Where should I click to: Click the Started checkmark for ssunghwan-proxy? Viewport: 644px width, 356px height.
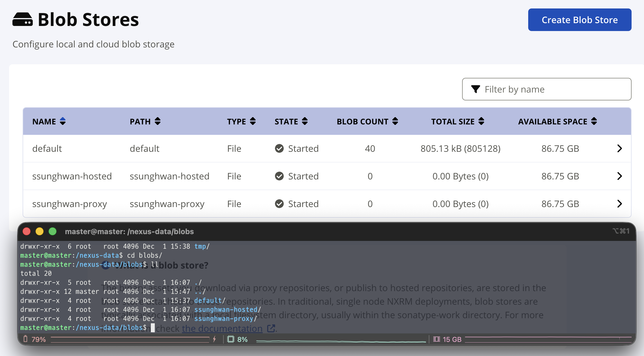pyautogui.click(x=279, y=204)
